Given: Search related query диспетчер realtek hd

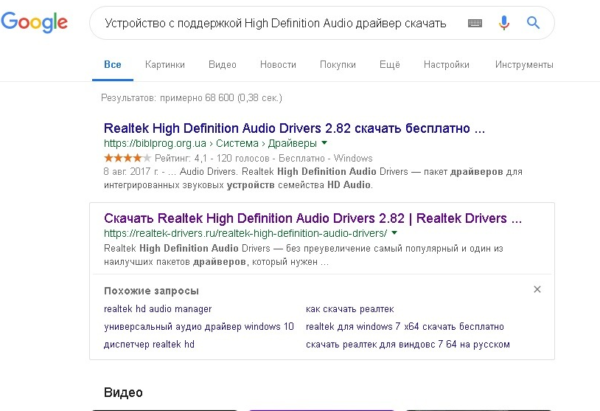Looking at the screenshot, I should [x=149, y=344].
